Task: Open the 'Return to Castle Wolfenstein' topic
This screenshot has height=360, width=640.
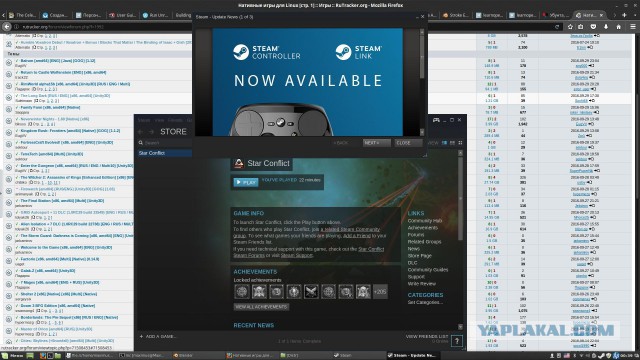Action: [63, 73]
